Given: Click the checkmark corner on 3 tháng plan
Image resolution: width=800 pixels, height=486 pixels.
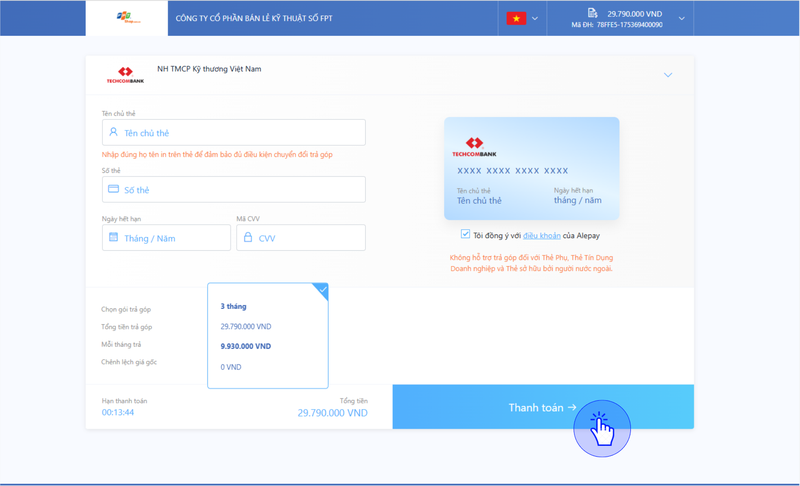Looking at the screenshot, I should click(322, 290).
